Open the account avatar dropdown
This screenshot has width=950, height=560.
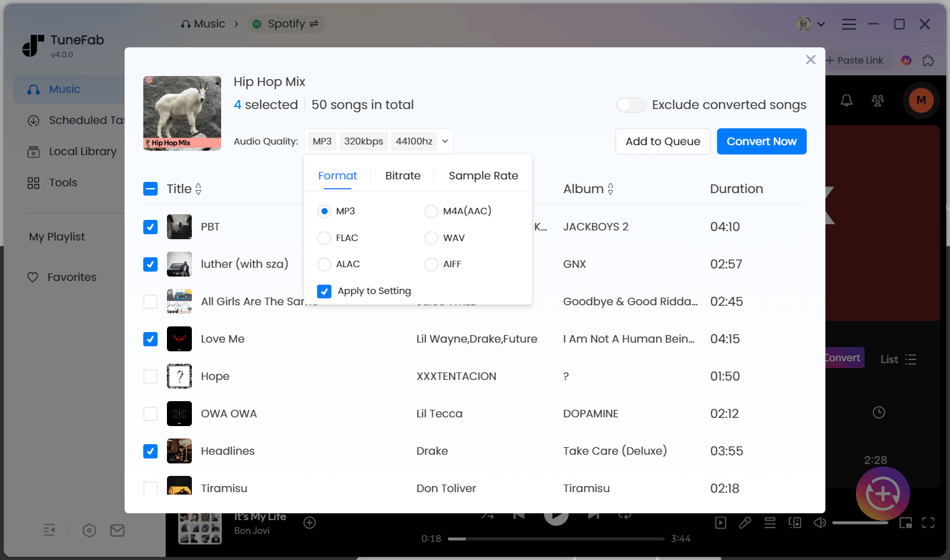(810, 24)
